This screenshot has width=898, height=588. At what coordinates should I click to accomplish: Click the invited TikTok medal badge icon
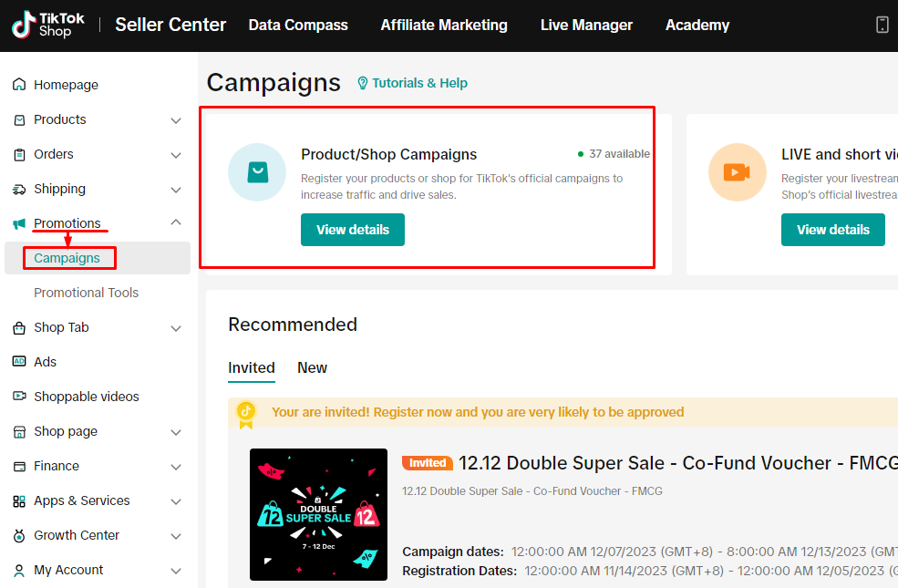pyautogui.click(x=246, y=415)
